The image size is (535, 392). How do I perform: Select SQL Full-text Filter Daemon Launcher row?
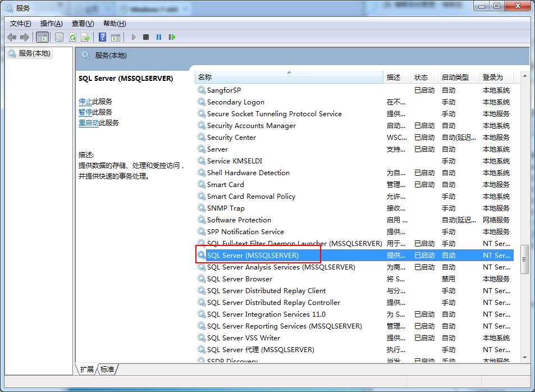pos(354,244)
